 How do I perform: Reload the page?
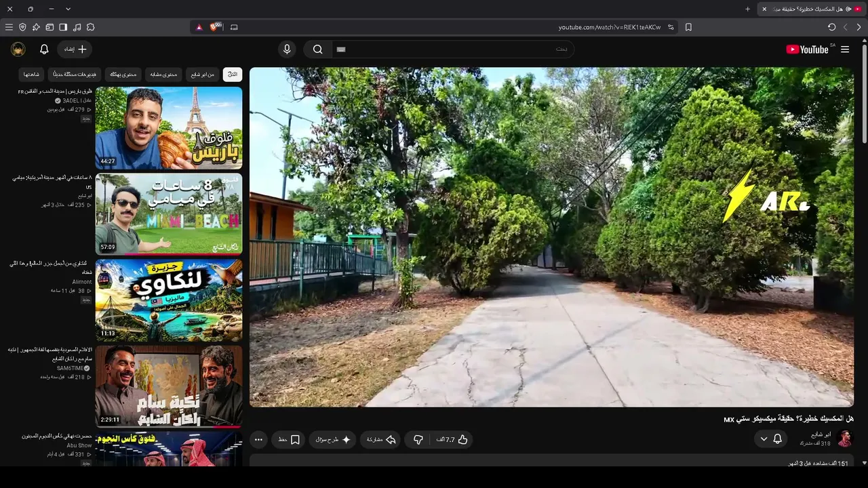point(832,27)
